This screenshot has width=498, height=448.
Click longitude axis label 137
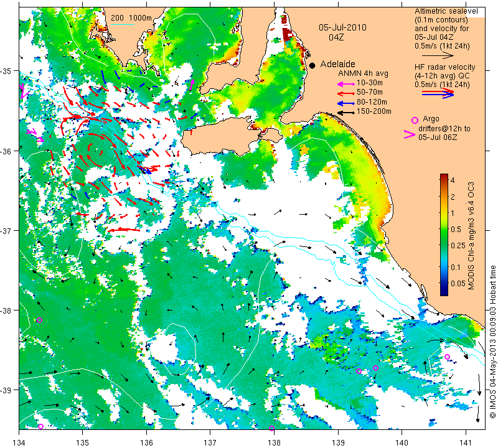click(x=210, y=442)
